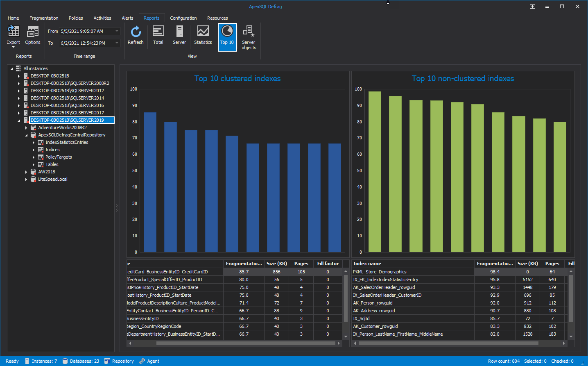Click the Refresh view icon
Screen dimensions: 588x366
[x=136, y=36]
